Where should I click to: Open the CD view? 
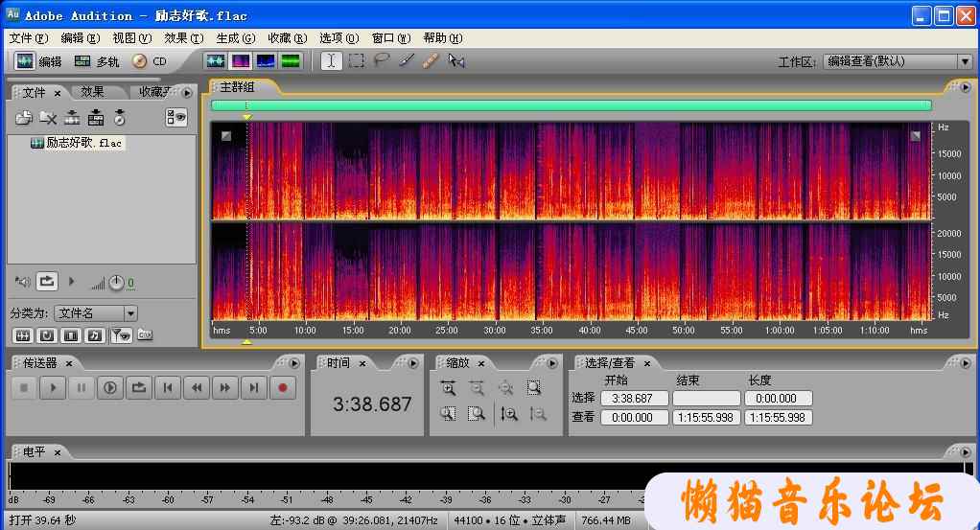(x=150, y=61)
